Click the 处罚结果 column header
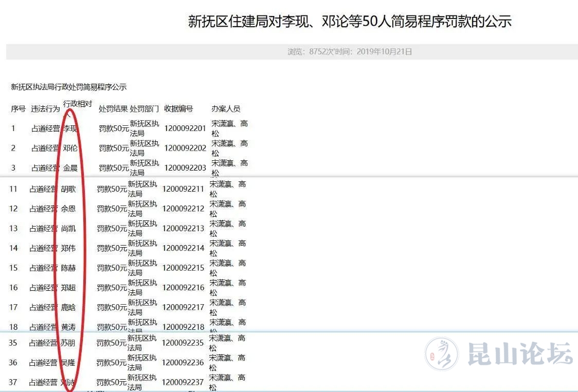 tap(113, 109)
